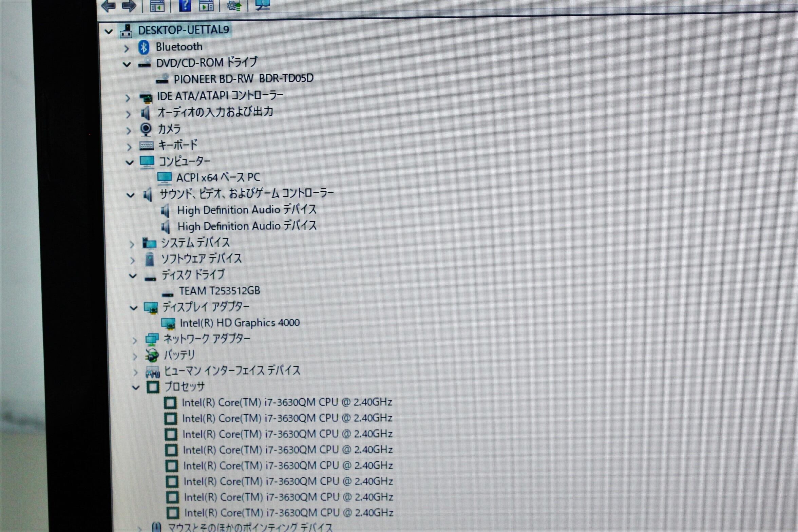
Task: Select the Bluetooth label
Action: [179, 47]
